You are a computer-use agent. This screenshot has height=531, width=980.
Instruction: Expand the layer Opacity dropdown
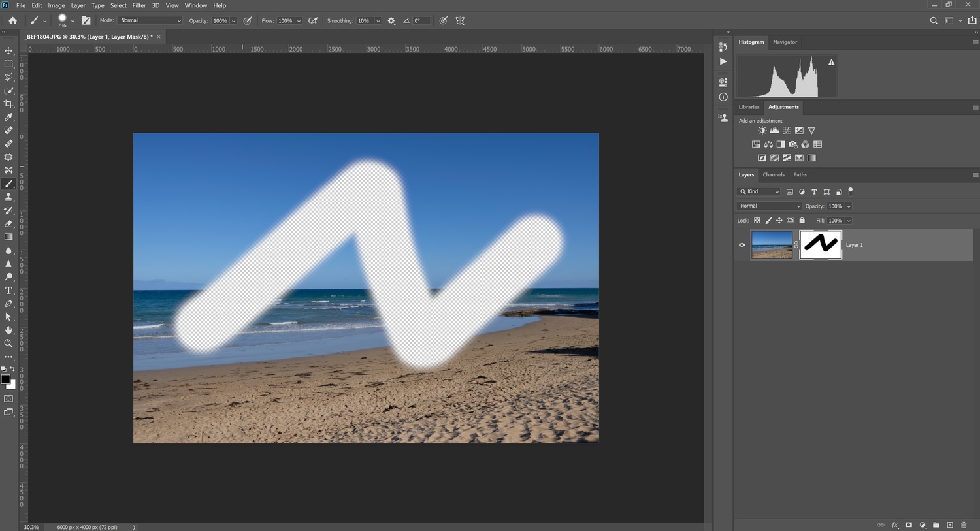coord(848,206)
